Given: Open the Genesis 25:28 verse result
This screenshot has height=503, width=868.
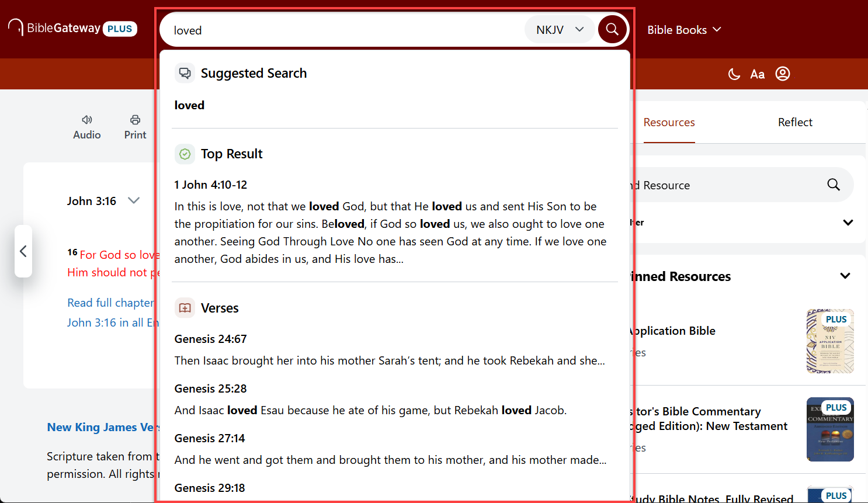Looking at the screenshot, I should point(211,388).
